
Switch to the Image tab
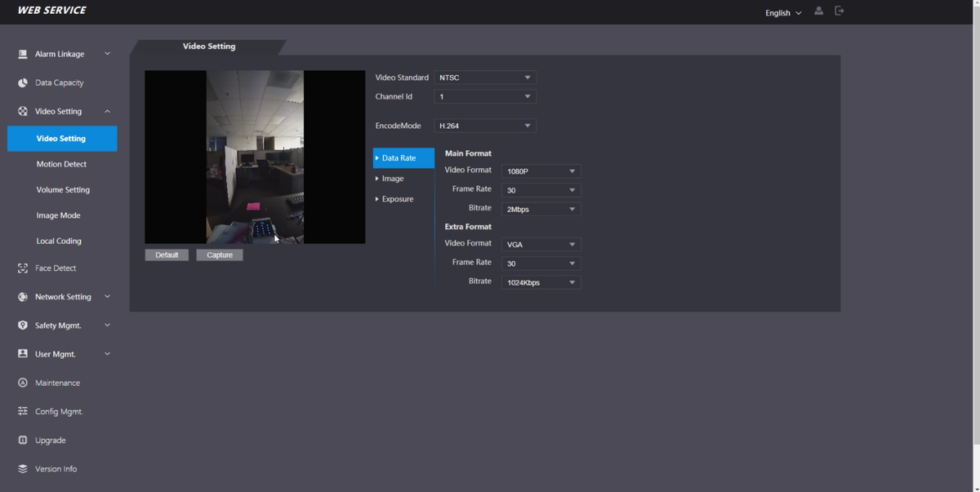point(393,179)
